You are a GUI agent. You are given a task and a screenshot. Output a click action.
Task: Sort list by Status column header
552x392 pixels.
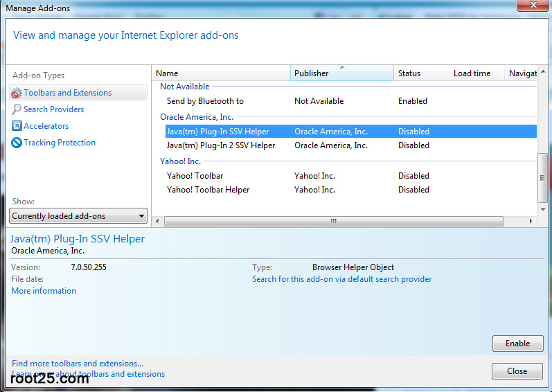421,73
